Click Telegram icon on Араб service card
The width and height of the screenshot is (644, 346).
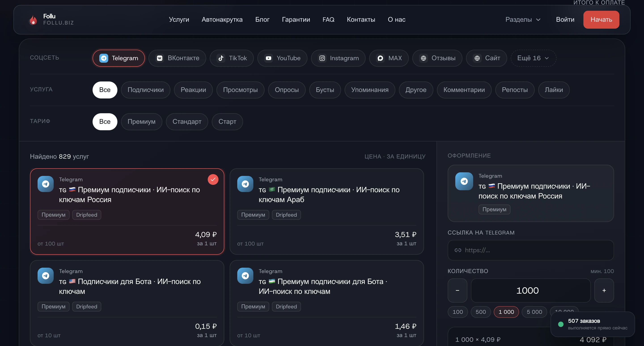click(x=245, y=184)
